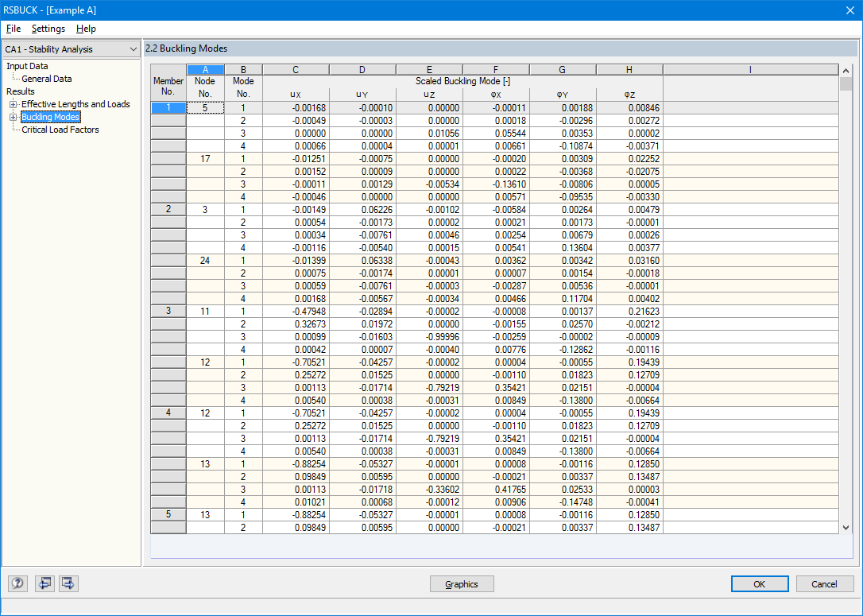
Task: Click the node 17 cell in column A
Action: tap(205, 158)
